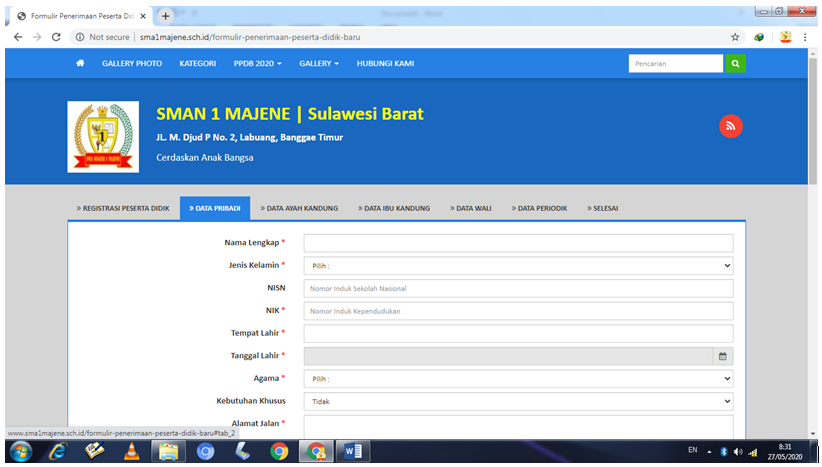
Task: Click the Gallery Photo link
Action: click(132, 63)
